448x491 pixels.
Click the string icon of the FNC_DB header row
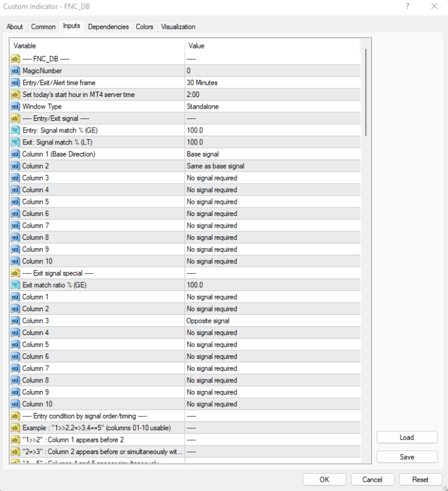[x=15, y=59]
